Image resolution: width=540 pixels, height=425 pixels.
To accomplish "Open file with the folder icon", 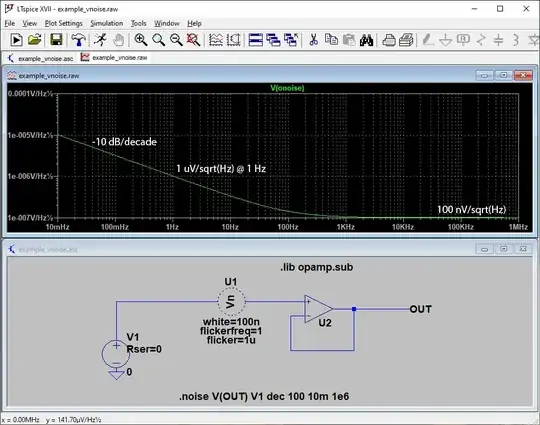I will [x=34, y=40].
